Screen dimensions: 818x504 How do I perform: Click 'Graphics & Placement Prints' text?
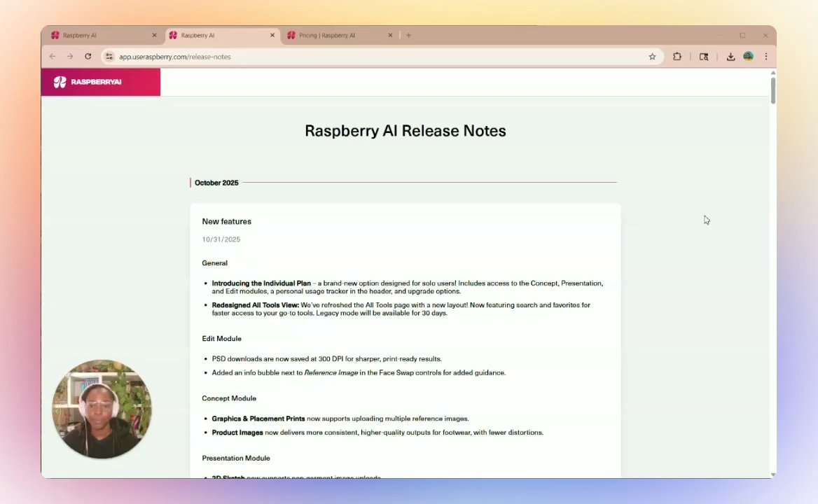click(x=258, y=419)
